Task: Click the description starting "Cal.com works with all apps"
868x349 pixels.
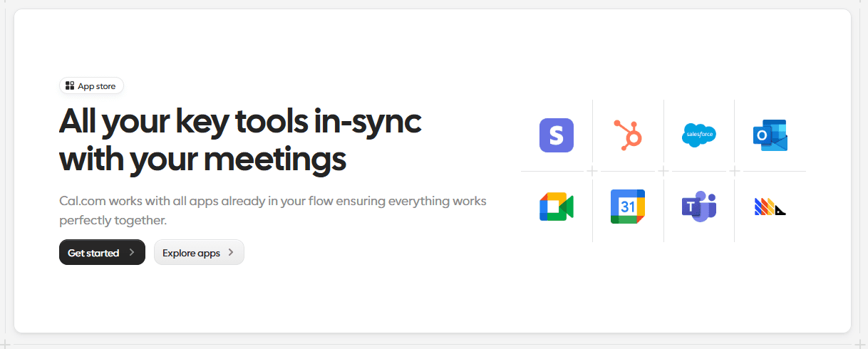Action: coord(273,211)
